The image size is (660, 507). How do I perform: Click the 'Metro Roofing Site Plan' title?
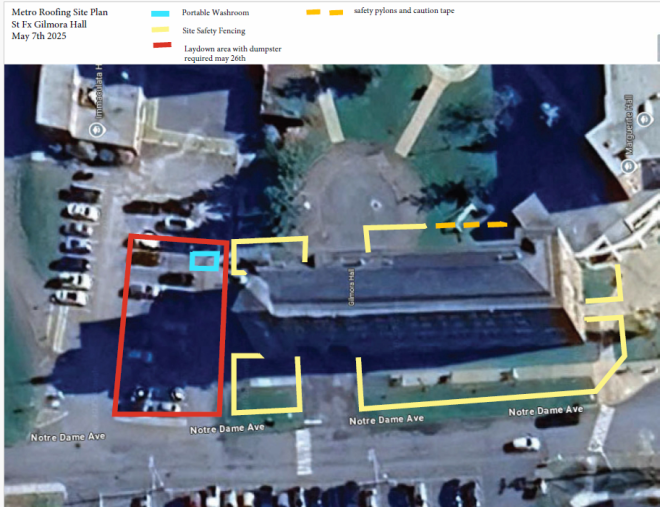coord(59,13)
